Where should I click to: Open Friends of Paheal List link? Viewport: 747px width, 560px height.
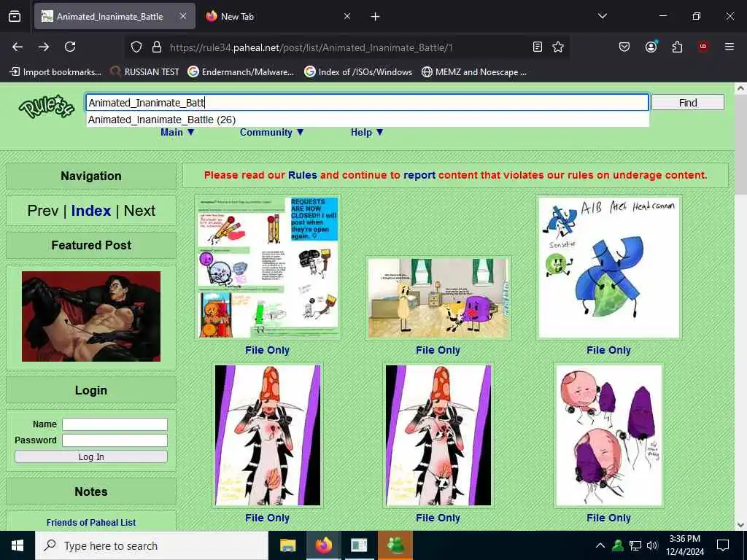(x=91, y=522)
